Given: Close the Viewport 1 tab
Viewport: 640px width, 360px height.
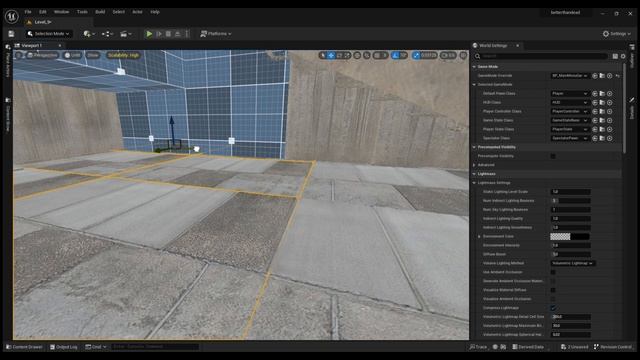Looking at the screenshot, I should pyautogui.click(x=60, y=45).
